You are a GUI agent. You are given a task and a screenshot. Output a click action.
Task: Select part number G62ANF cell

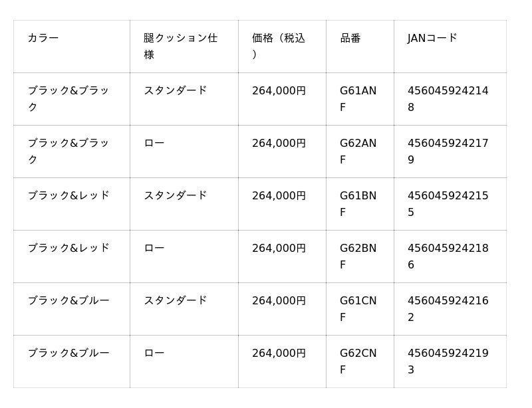click(x=358, y=152)
